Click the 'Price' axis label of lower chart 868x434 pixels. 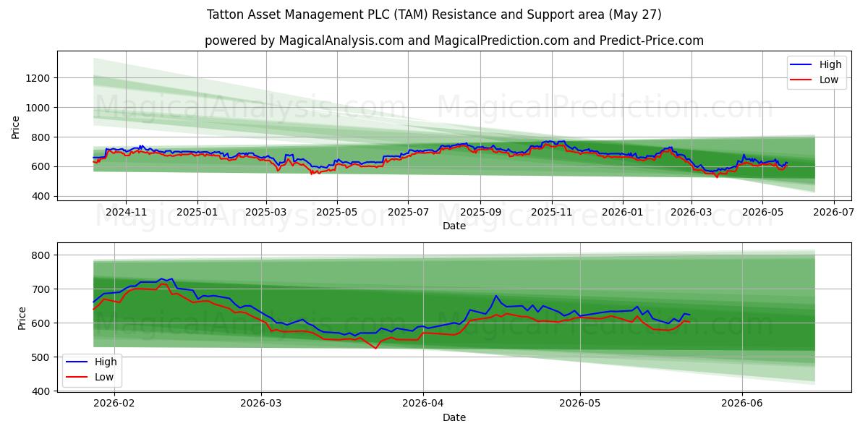pos(22,318)
